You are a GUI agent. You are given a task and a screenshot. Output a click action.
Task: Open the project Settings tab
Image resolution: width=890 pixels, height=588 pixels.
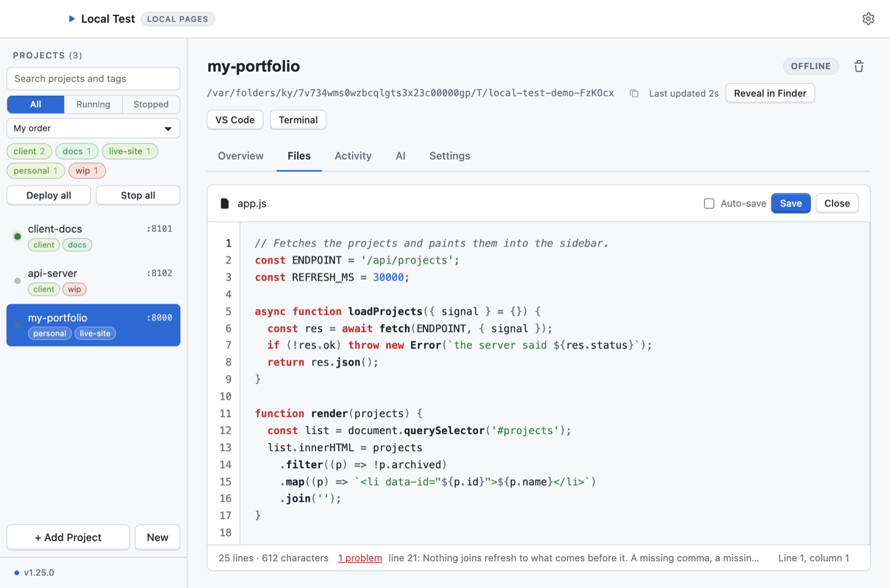[x=449, y=156]
